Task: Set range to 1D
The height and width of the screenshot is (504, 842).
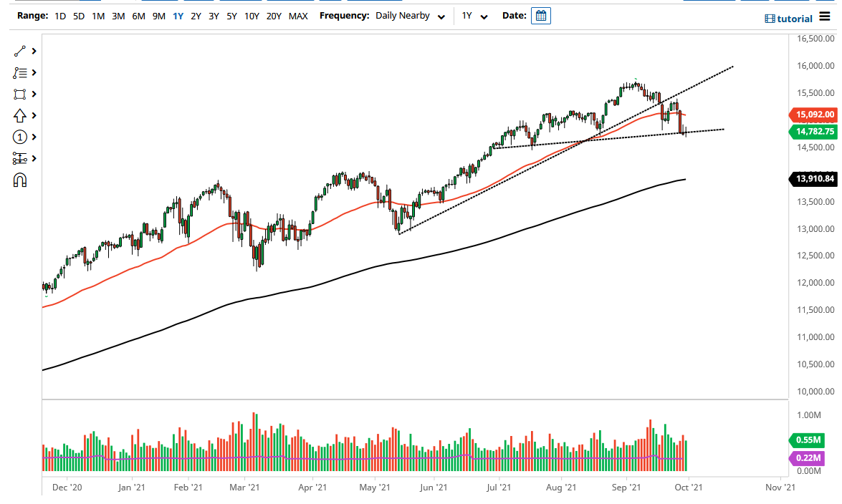Action: 61,16
